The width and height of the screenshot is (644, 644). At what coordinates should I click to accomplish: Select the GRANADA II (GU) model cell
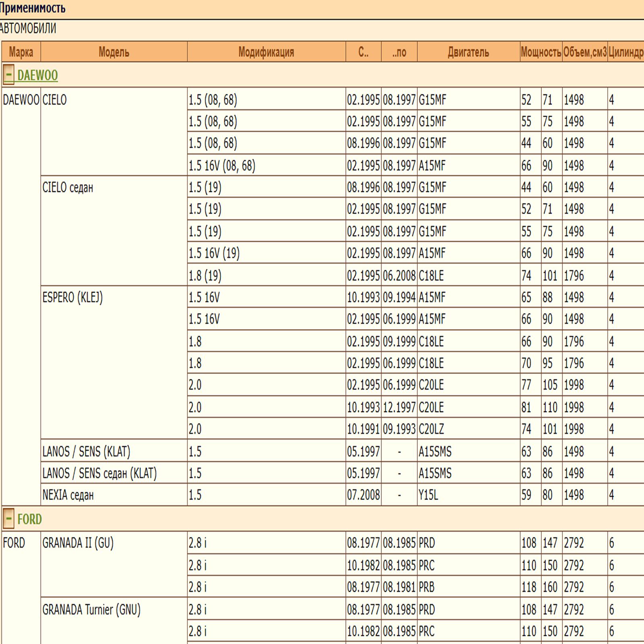(x=78, y=543)
